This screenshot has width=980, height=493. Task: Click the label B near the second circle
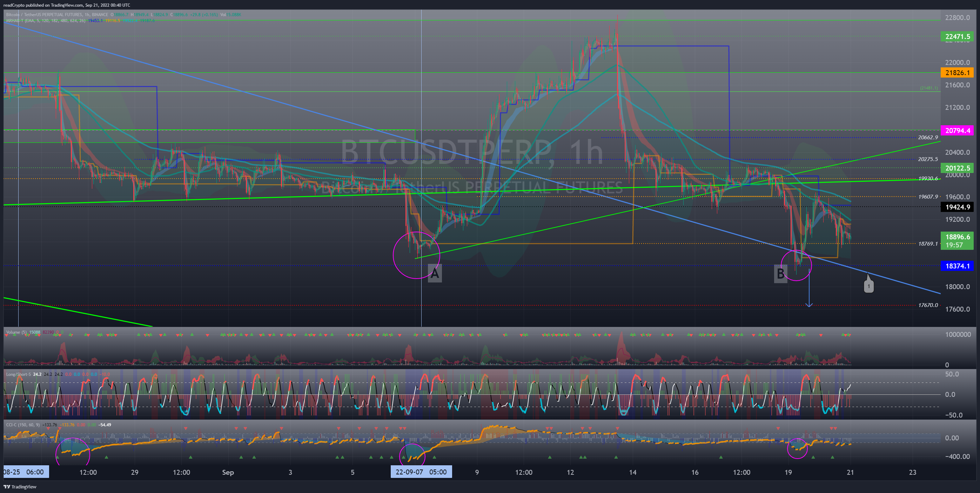(781, 273)
